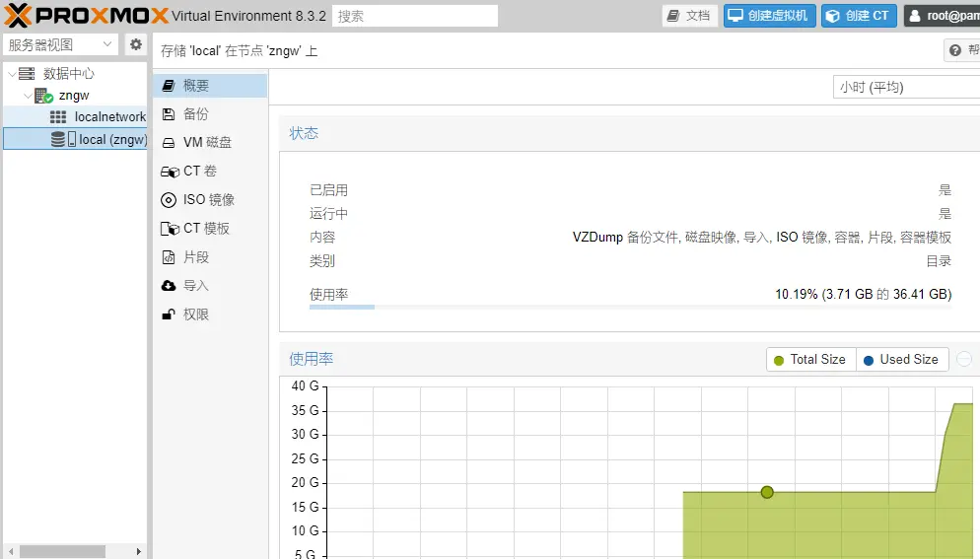Collapse the 数据中心 tree node
The image size is (980, 559).
point(11,74)
